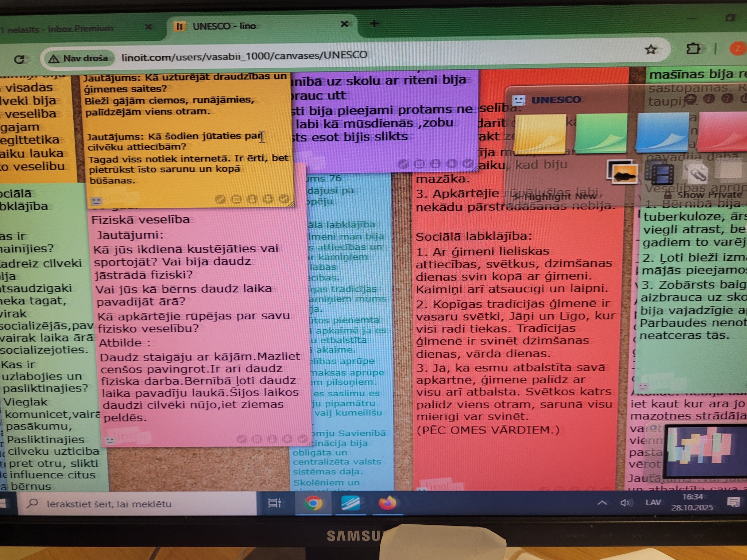Click edit pencil on orange sticky note
The image size is (747, 560).
pyautogui.click(x=220, y=199)
